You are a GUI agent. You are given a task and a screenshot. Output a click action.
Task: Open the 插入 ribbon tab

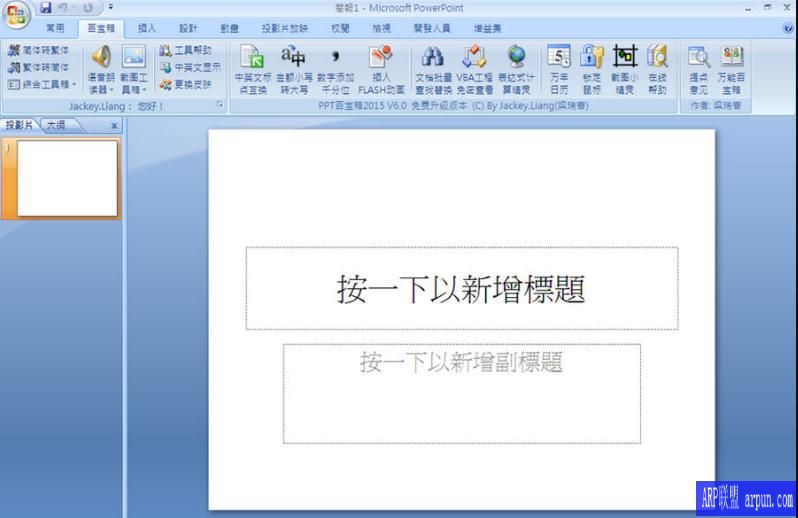(147, 28)
